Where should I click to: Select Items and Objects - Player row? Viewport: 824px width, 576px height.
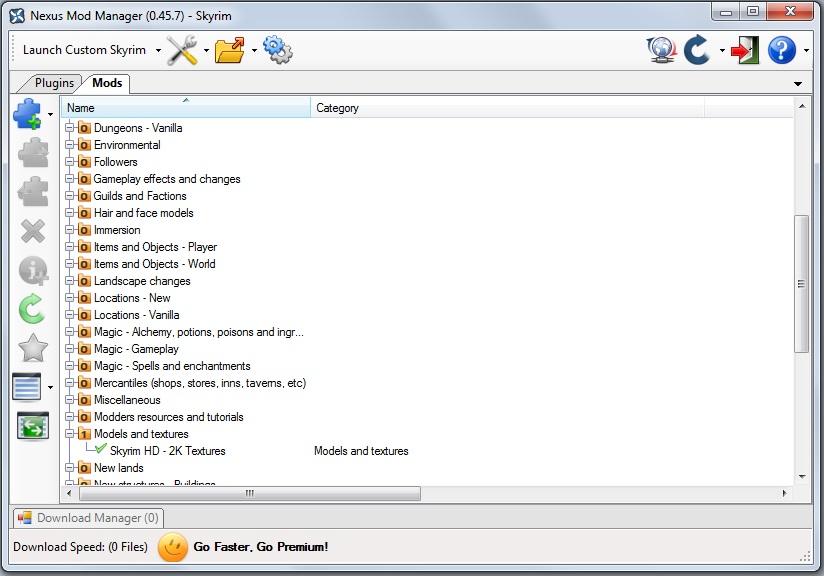tap(155, 247)
